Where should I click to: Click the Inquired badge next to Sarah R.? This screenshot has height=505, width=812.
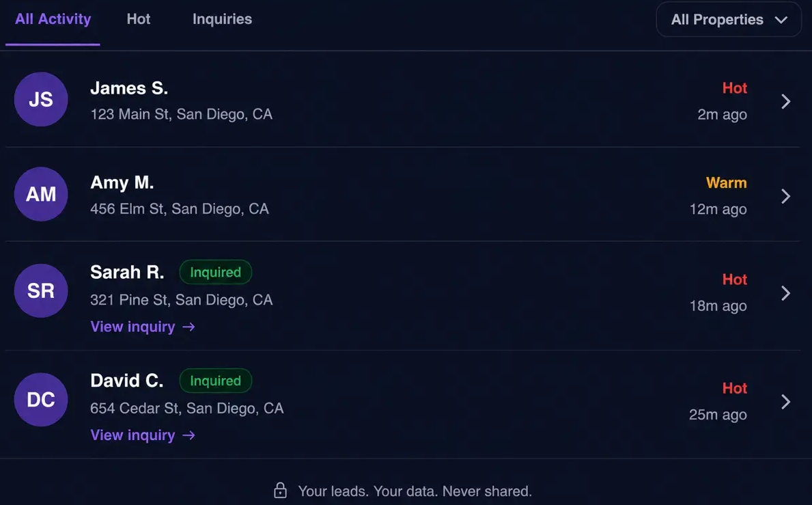click(x=215, y=272)
